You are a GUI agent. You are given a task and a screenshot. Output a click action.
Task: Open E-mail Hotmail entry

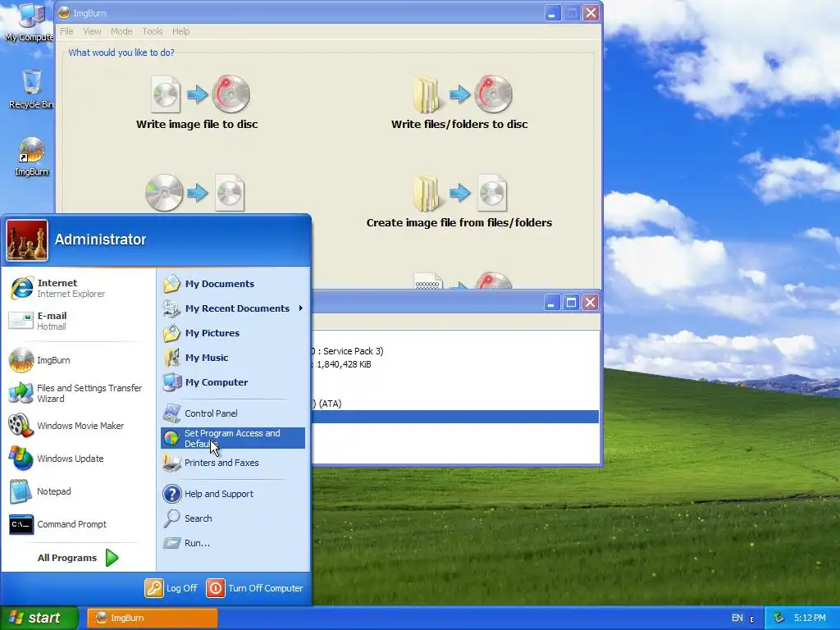pos(79,321)
